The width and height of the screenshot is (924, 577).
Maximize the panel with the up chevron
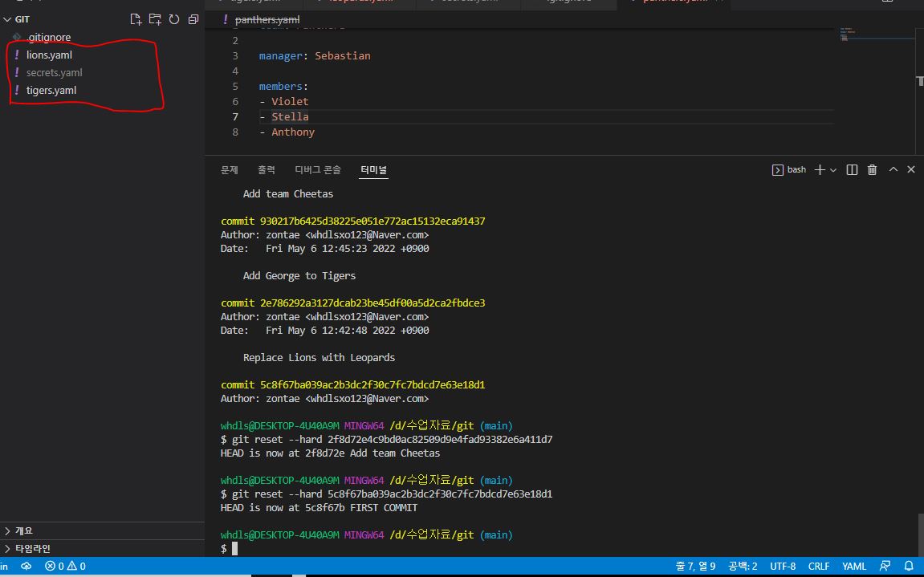893,169
